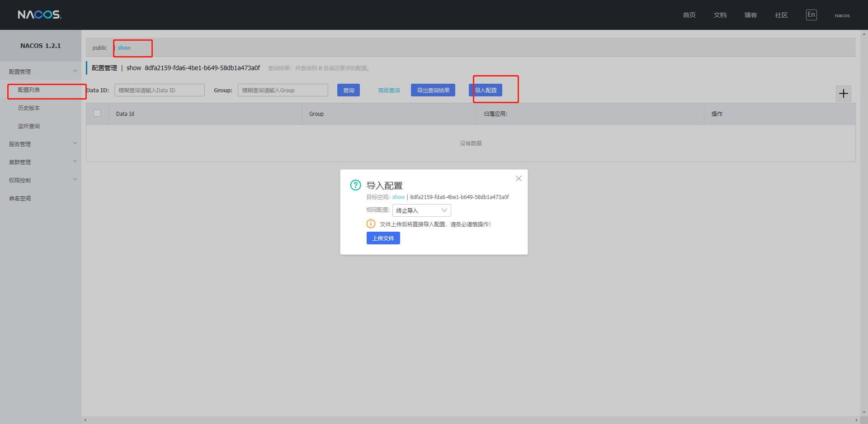Focus the Data ID search input

point(160,90)
